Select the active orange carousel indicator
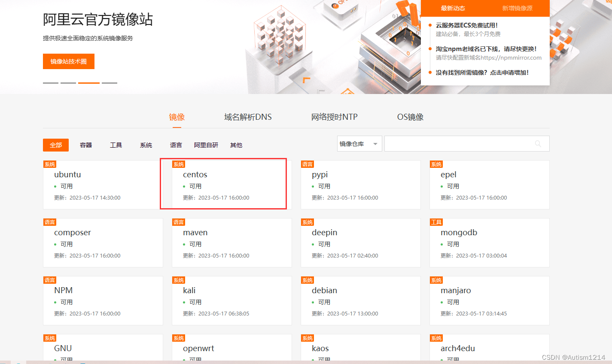The height and width of the screenshot is (364, 612). pyautogui.click(x=89, y=83)
